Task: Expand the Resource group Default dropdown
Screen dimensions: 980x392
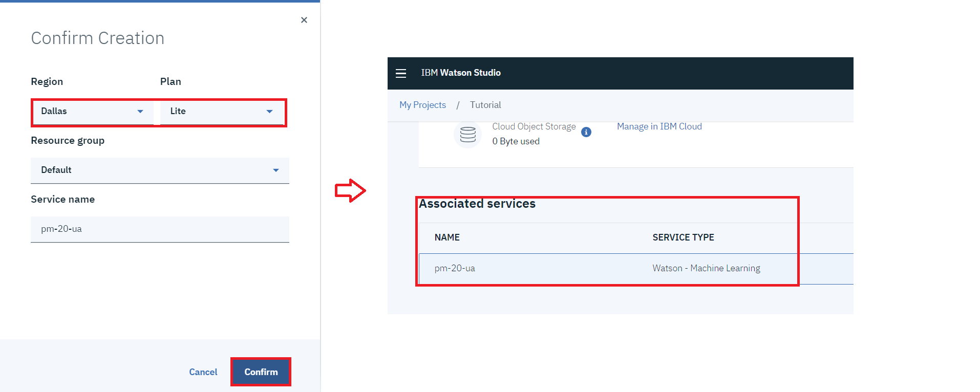Action: [x=160, y=170]
